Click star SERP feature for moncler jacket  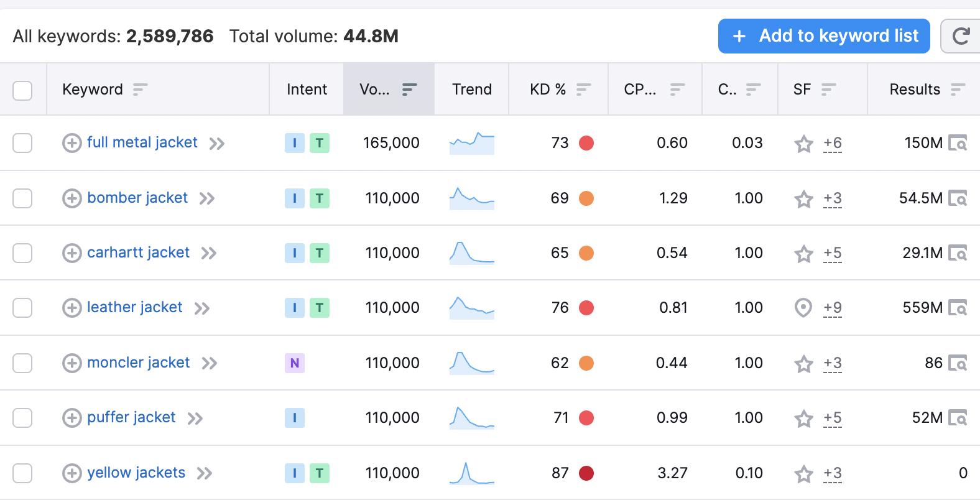pyautogui.click(x=804, y=364)
